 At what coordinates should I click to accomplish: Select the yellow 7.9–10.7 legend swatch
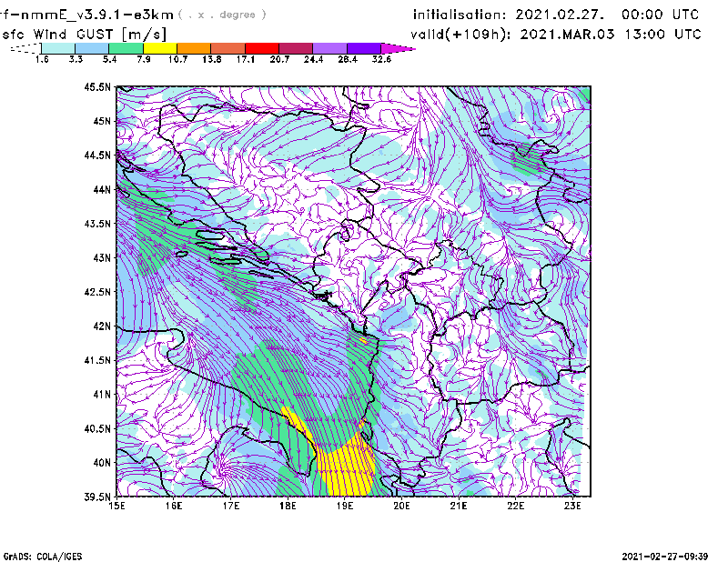160,48
